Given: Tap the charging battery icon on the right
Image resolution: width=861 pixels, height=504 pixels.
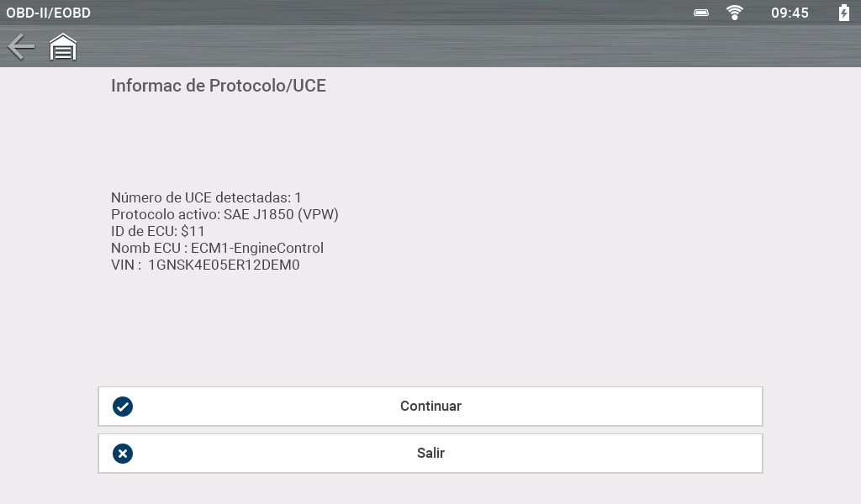Looking at the screenshot, I should (x=843, y=13).
